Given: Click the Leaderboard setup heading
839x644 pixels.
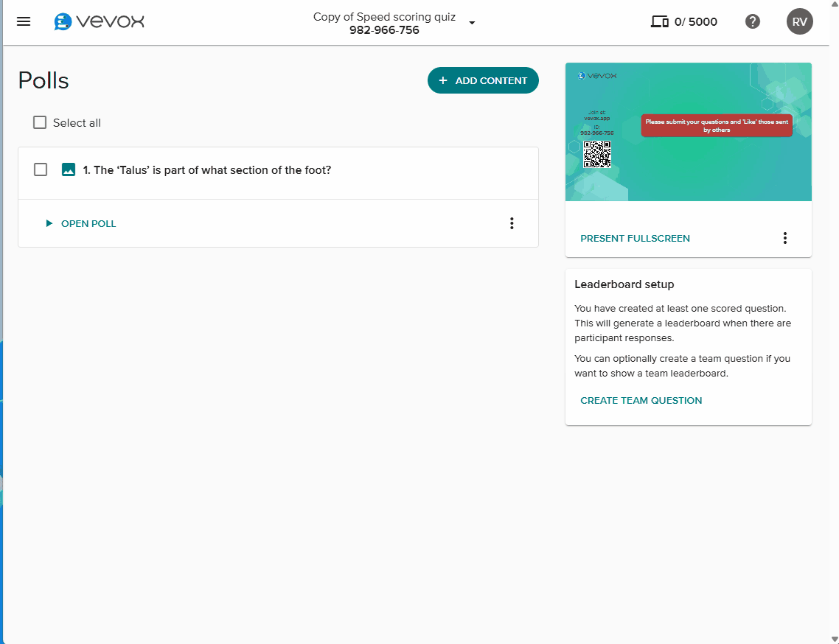Looking at the screenshot, I should pos(624,284).
